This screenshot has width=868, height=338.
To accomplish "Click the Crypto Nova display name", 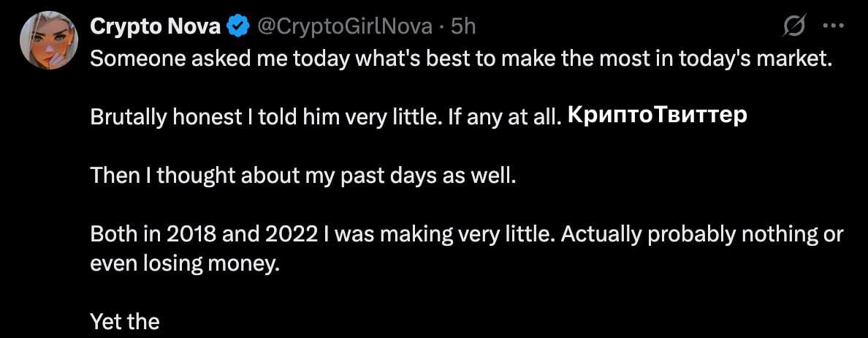I will tap(155, 27).
